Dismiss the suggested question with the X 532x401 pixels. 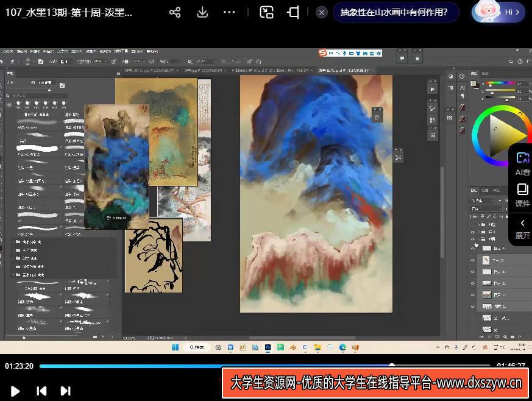tap(322, 13)
